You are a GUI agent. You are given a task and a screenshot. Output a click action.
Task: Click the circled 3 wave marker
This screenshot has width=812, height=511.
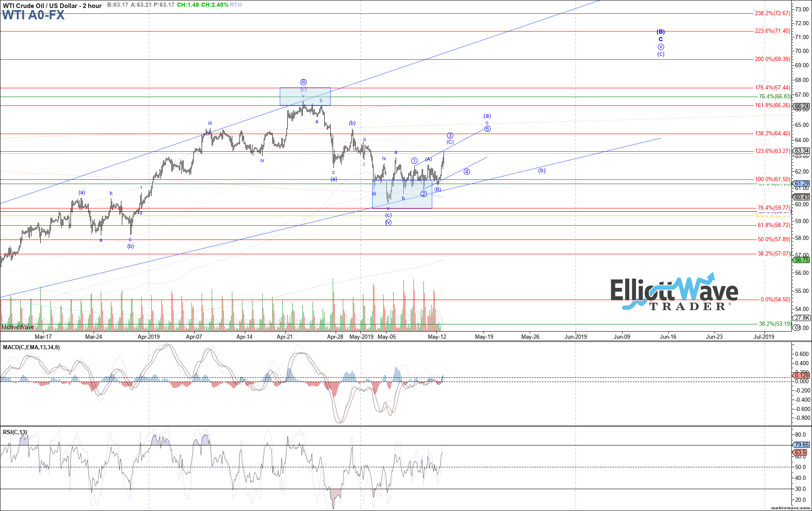pyautogui.click(x=450, y=136)
